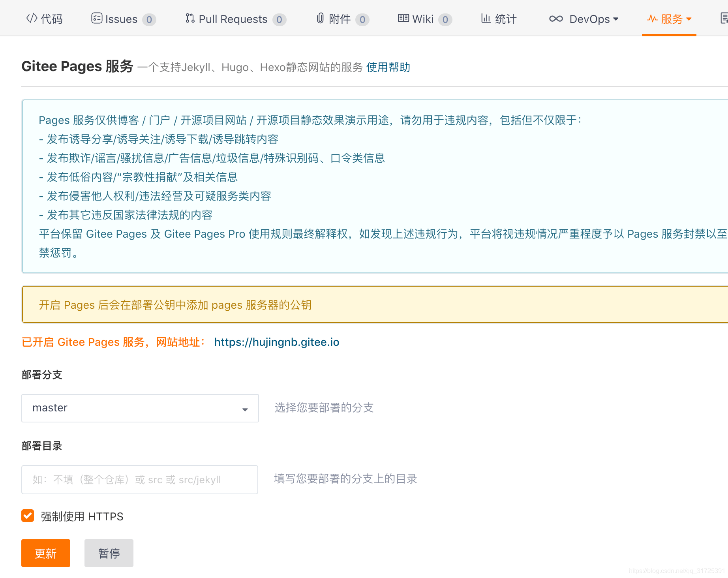Click the 填写您要部署的分支上的目录 hint text
Image resolution: width=728 pixels, height=578 pixels.
point(346,479)
